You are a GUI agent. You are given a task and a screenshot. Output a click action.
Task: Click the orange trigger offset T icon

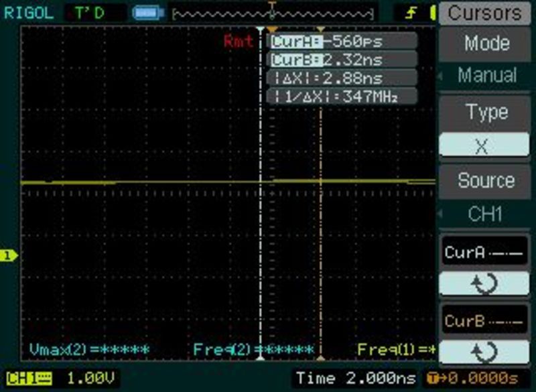tap(433, 378)
